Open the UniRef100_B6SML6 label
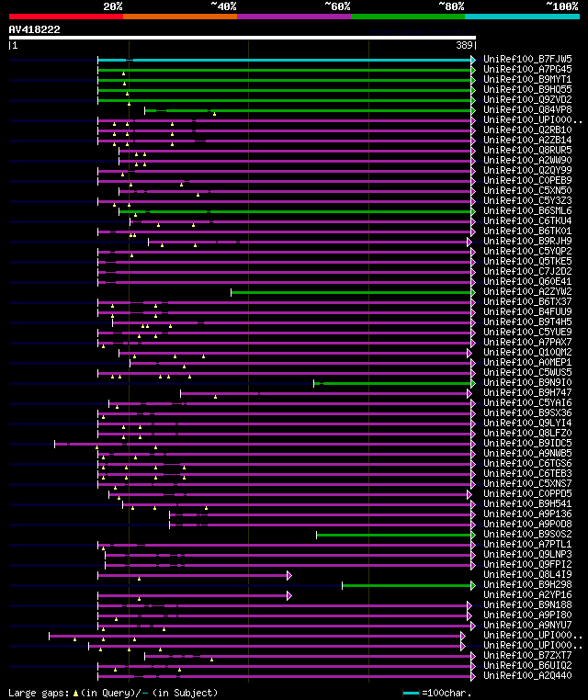588x700 pixels. [x=527, y=210]
